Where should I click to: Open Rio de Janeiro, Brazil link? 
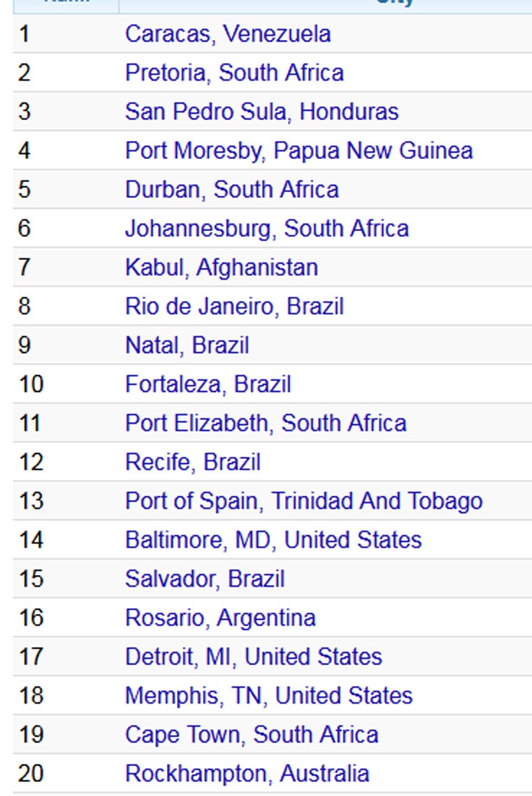(x=234, y=307)
